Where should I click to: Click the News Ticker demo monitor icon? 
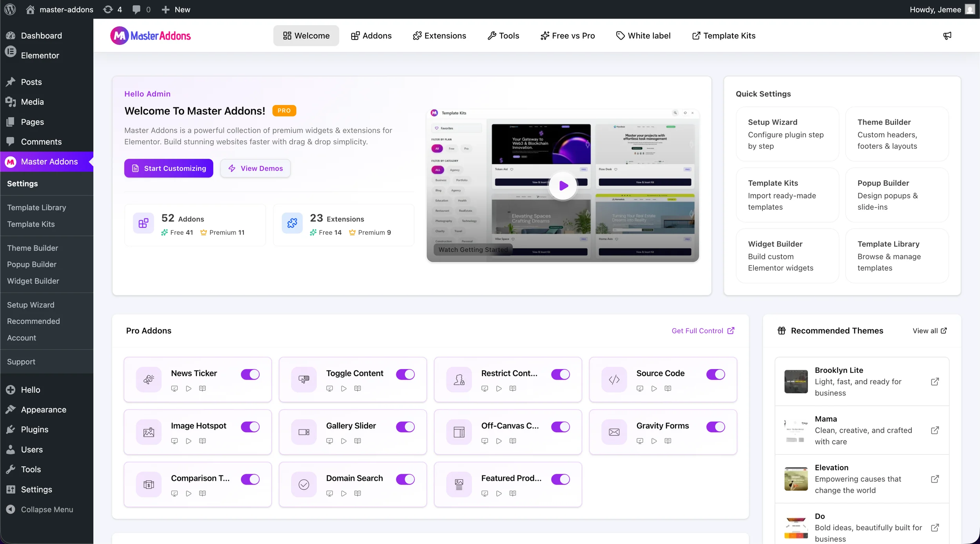(x=174, y=388)
